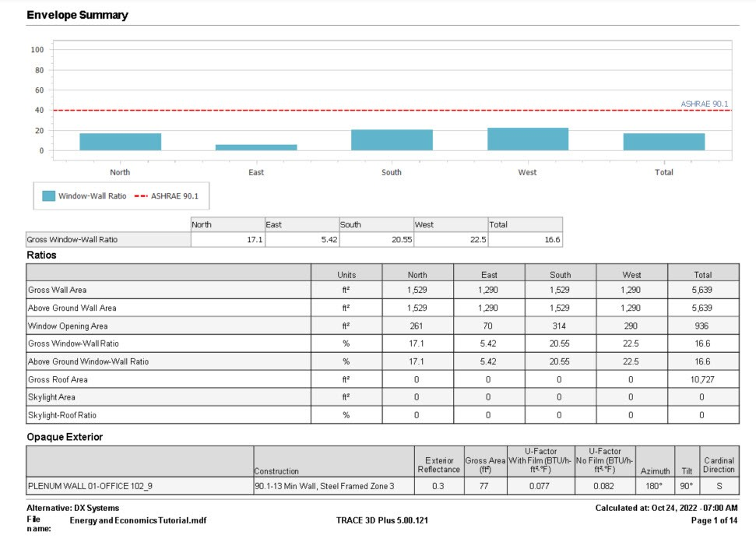Click the Construction column header in Opaque Exterior
The width and height of the screenshot is (756, 539).
tap(276, 471)
